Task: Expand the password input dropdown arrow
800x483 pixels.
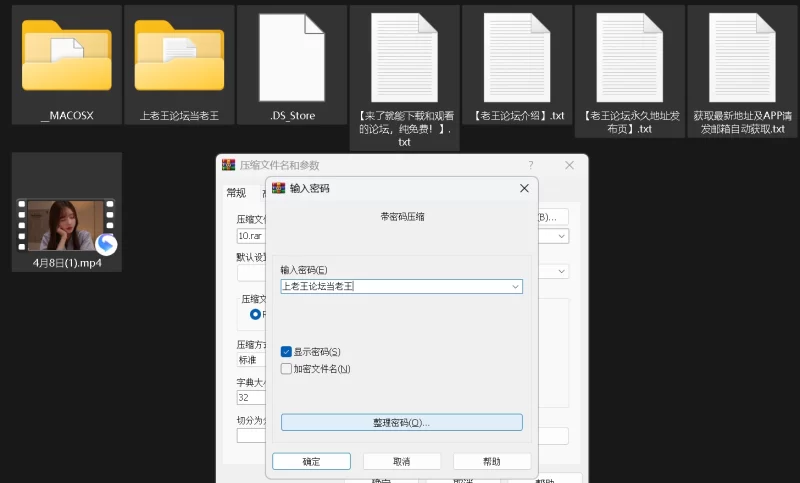Action: pos(515,287)
